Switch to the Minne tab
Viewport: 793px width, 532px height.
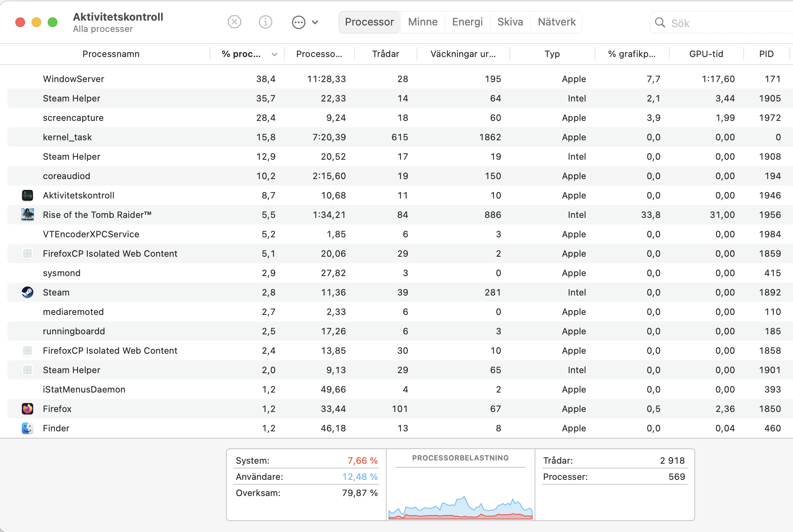pyautogui.click(x=423, y=22)
